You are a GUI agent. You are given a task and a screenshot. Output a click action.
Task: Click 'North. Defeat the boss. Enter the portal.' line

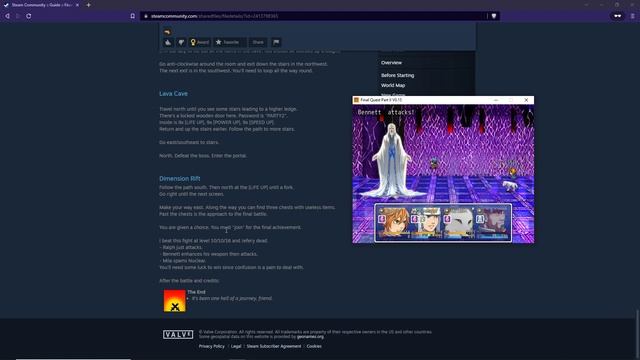pos(203,156)
